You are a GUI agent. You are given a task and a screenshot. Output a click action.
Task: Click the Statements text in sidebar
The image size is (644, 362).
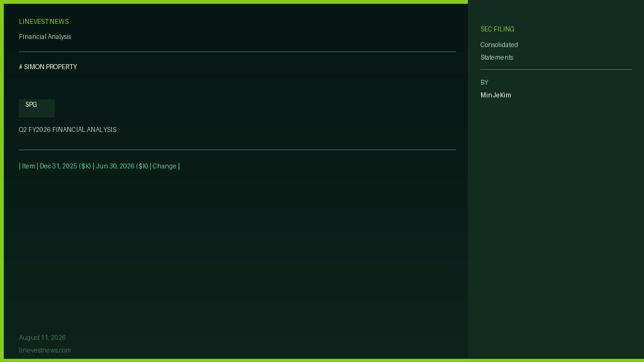tap(497, 57)
